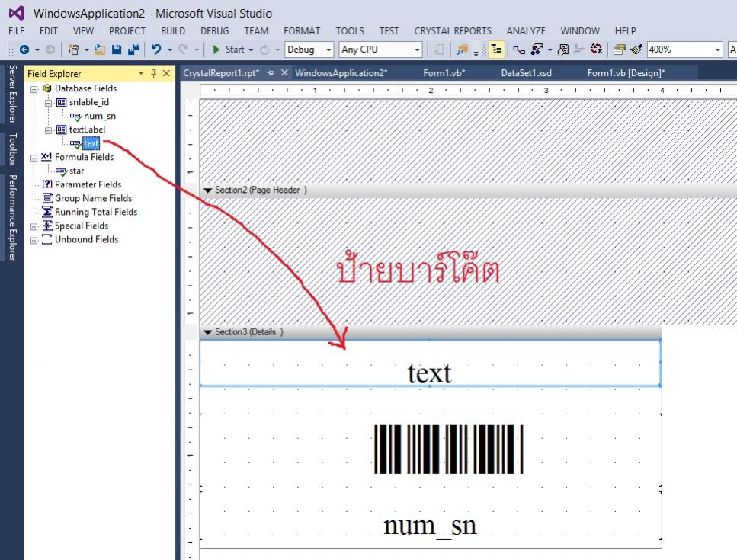Open the PROJECT menu
The height and width of the screenshot is (560, 737).
[127, 31]
